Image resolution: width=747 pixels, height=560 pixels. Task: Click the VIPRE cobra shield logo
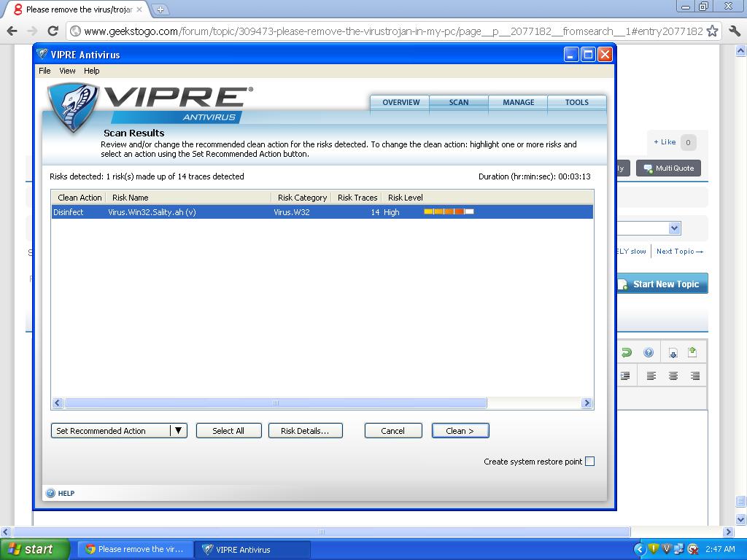73,106
